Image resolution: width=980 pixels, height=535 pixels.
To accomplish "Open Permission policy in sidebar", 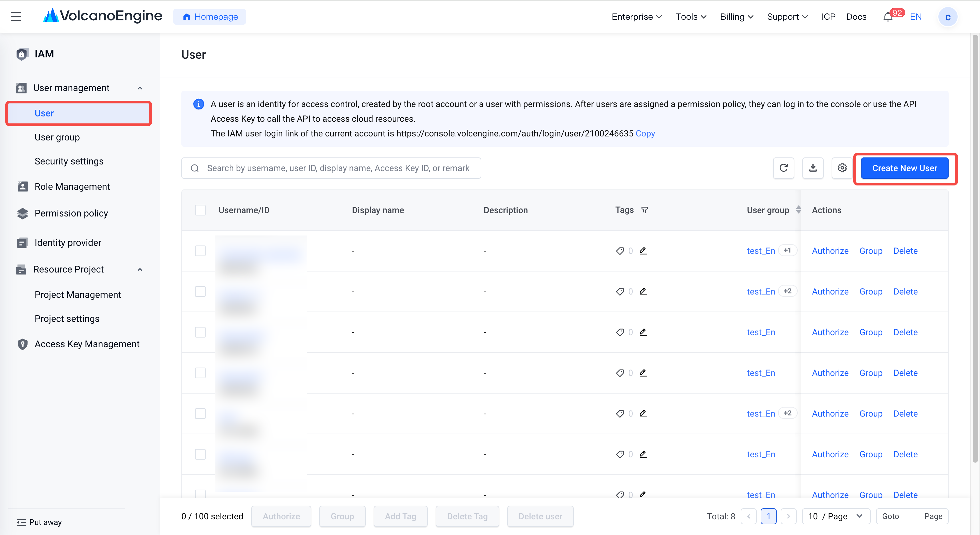I will [x=71, y=213].
